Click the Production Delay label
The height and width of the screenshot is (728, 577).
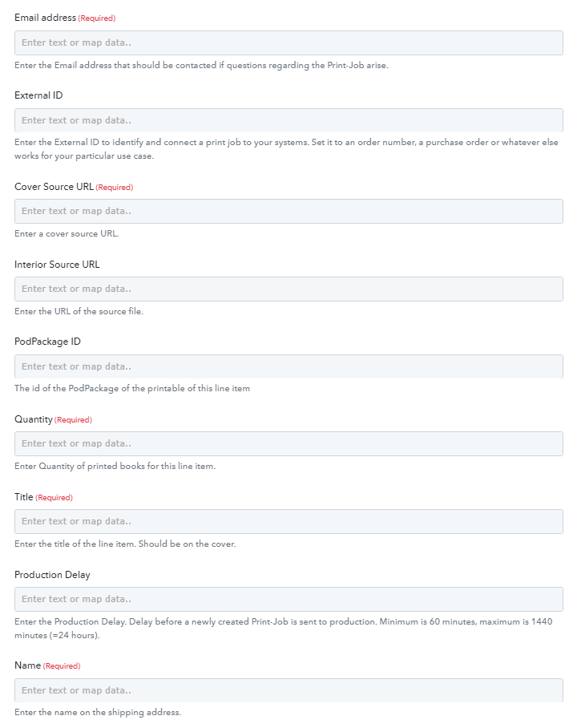pyautogui.click(x=52, y=575)
